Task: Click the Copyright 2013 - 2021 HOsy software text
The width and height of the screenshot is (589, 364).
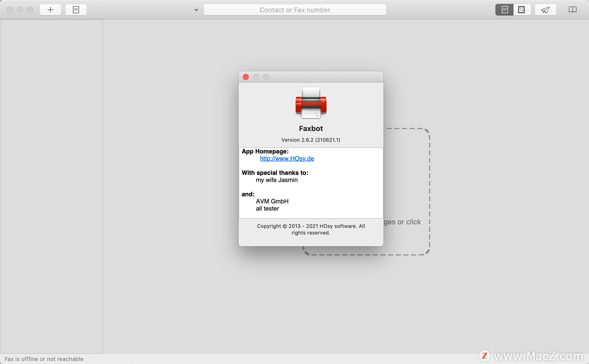Action: [x=311, y=229]
